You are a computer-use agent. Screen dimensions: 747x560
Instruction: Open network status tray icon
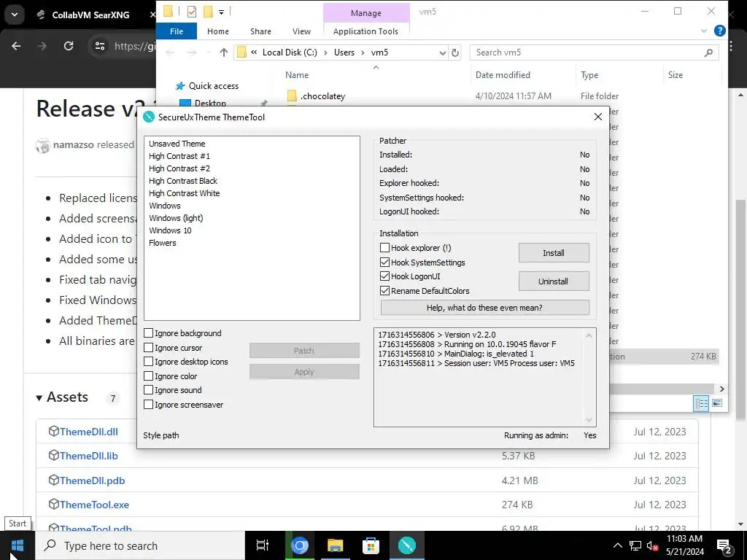point(635,545)
